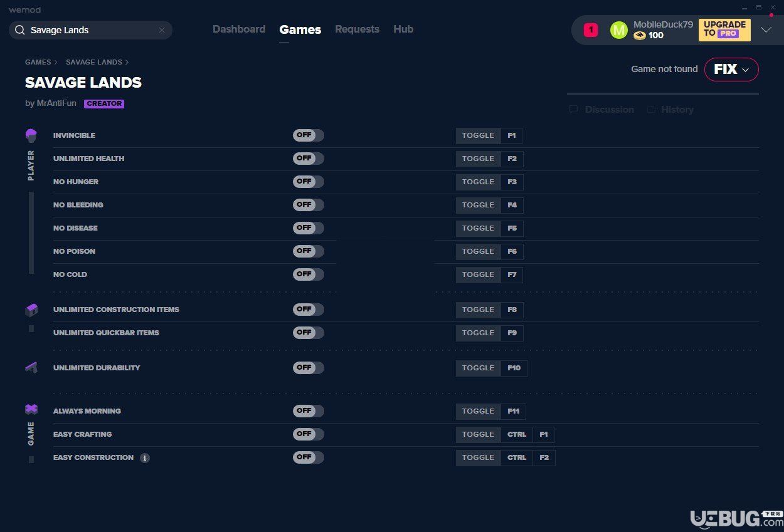Expand the user account dropdown chevron

[766, 30]
